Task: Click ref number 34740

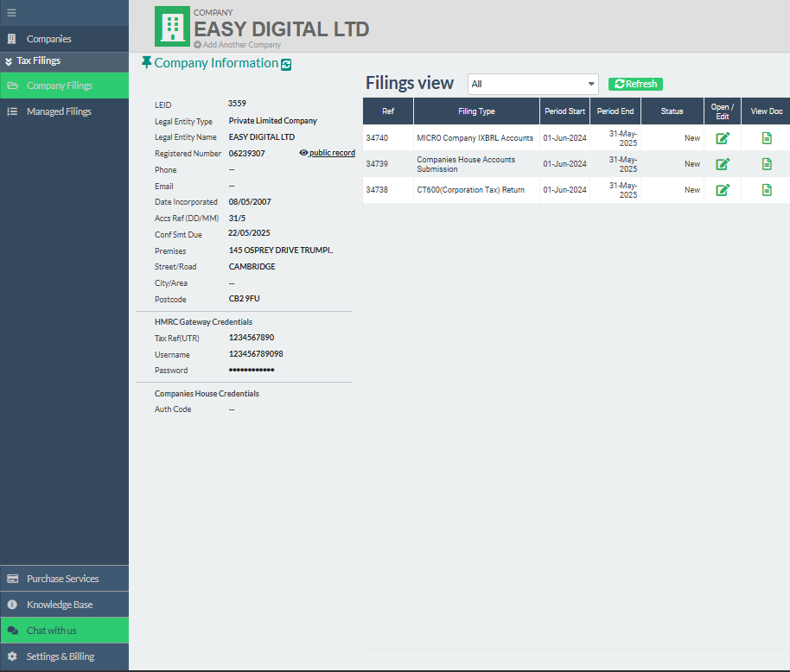Action: [377, 138]
